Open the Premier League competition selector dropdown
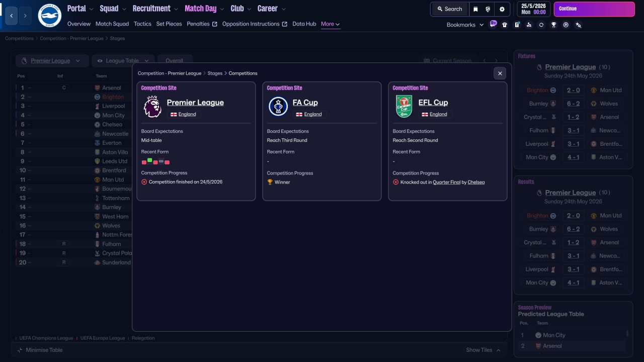 coord(52,61)
